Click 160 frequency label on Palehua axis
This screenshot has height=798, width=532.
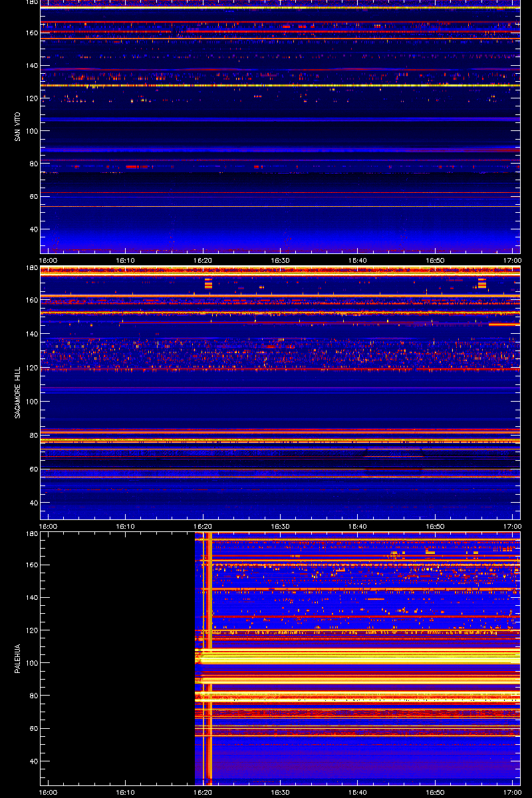point(32,565)
